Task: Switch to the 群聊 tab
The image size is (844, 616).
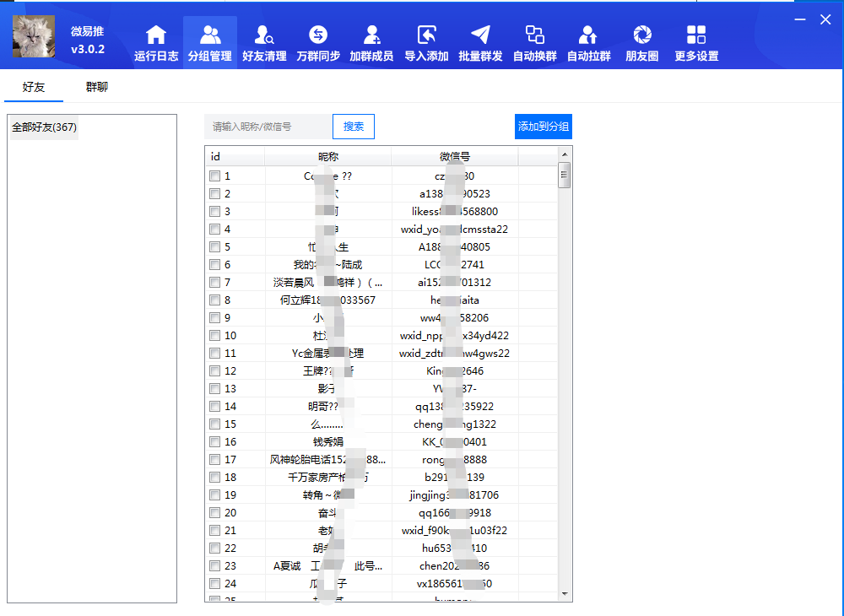Action: click(x=97, y=87)
